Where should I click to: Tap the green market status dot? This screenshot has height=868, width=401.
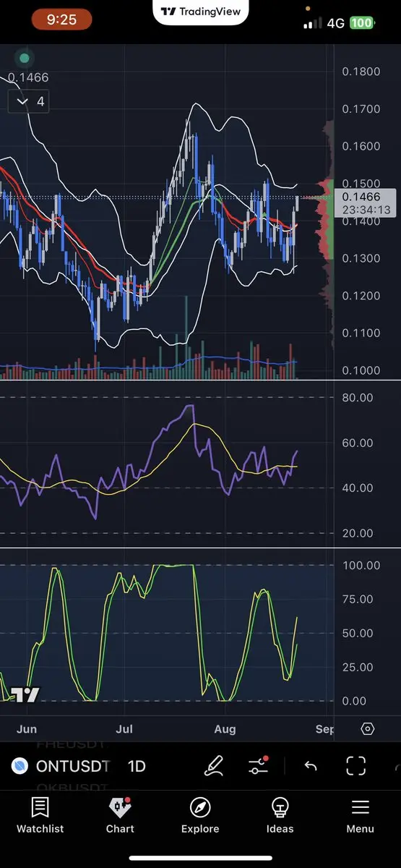[x=24, y=58]
